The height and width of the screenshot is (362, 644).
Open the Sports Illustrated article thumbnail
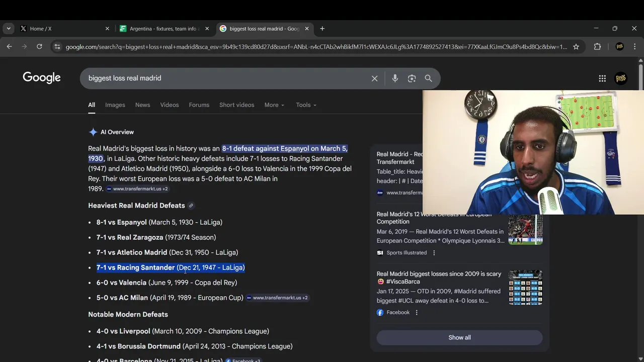(x=525, y=230)
